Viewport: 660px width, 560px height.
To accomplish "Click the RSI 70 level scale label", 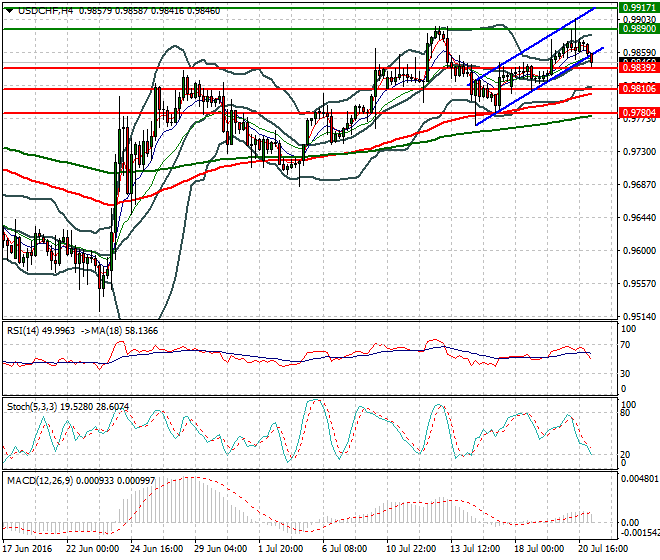I will [625, 345].
